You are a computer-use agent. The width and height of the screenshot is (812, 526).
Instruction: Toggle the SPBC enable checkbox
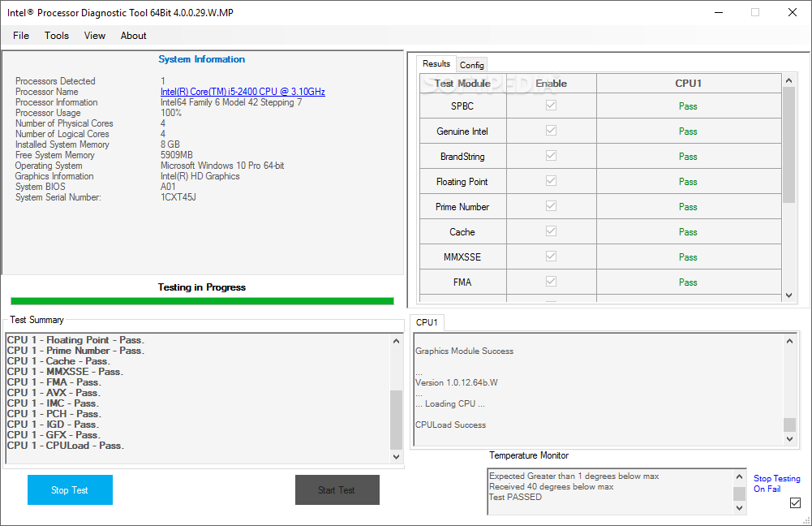coord(551,106)
